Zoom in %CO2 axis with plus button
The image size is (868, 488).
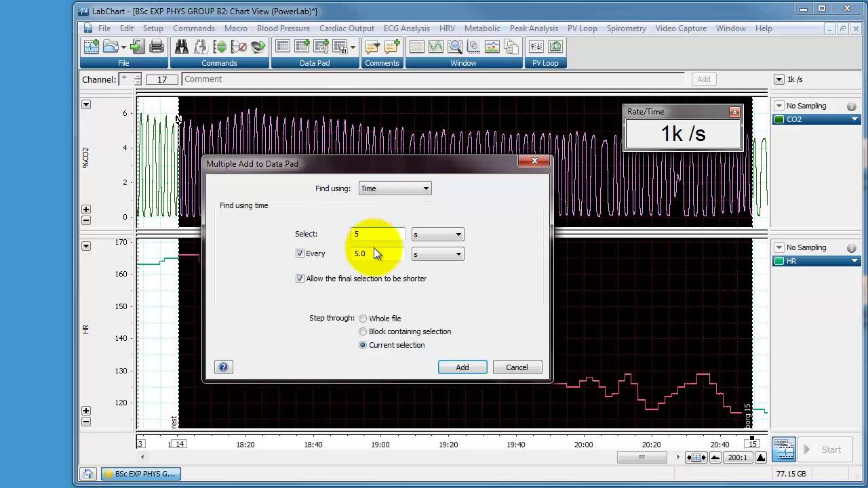point(86,209)
